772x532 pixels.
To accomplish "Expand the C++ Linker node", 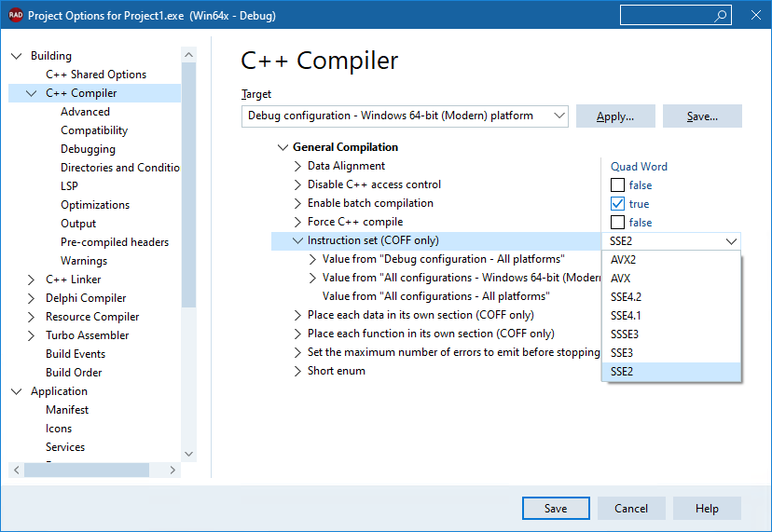I will click(31, 280).
